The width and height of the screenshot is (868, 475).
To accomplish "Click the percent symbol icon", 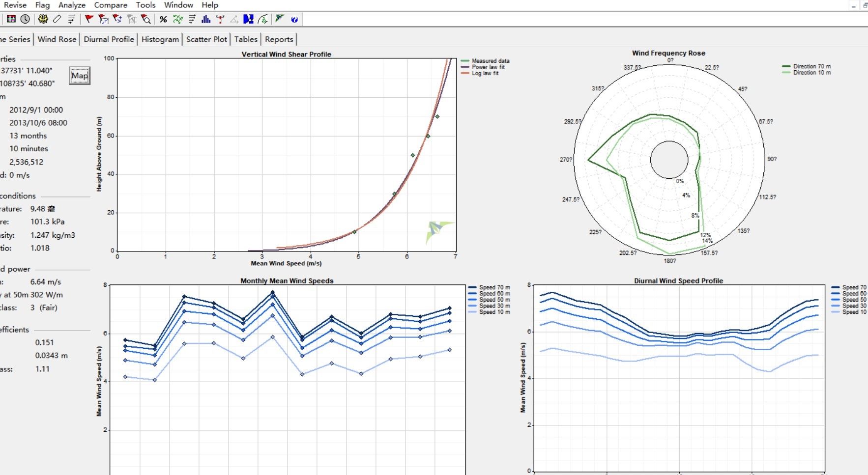I will tap(163, 19).
